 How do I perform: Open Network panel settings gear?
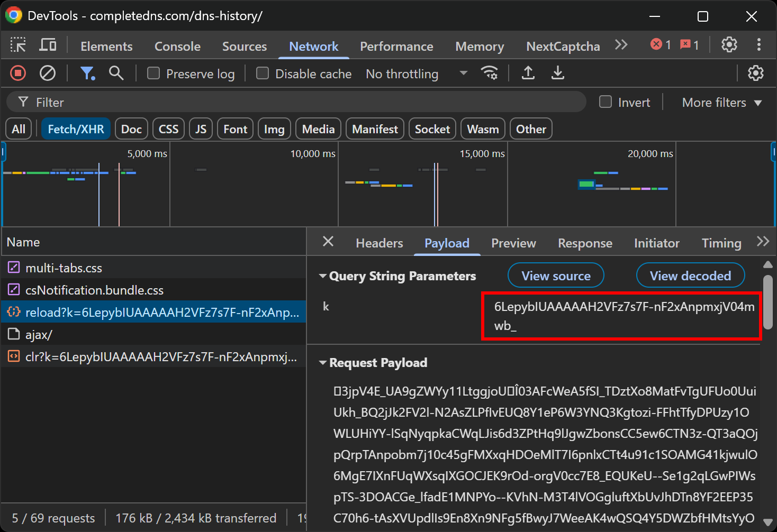click(756, 73)
